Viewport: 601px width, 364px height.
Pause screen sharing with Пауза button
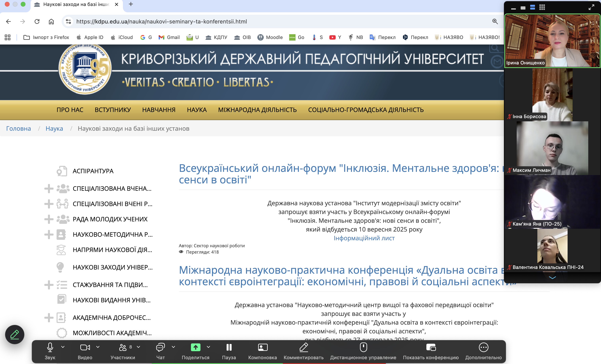229,347
